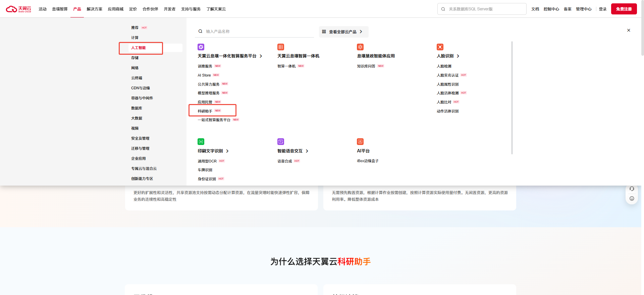
Task: Click the smiley face feedback icon
Action: tap(632, 198)
